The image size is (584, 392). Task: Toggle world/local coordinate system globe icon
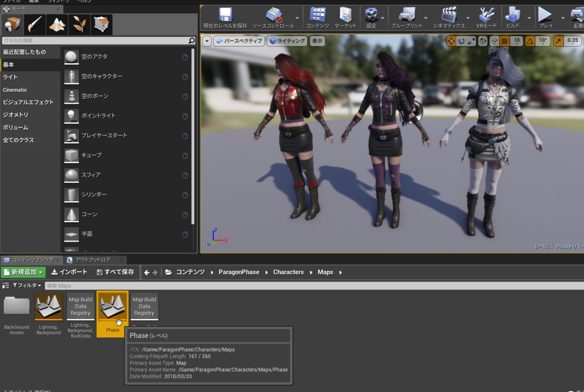(482, 41)
